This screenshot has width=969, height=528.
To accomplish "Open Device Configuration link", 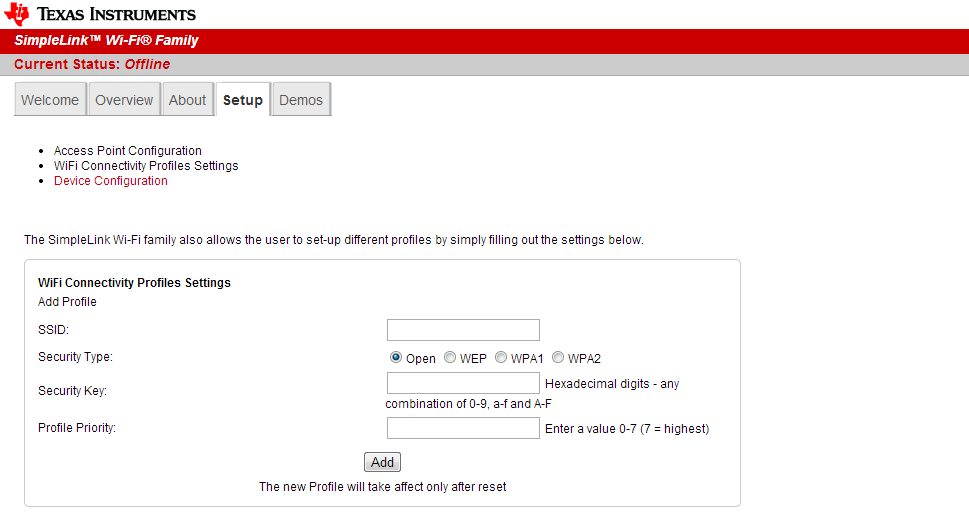I will pos(111,181).
